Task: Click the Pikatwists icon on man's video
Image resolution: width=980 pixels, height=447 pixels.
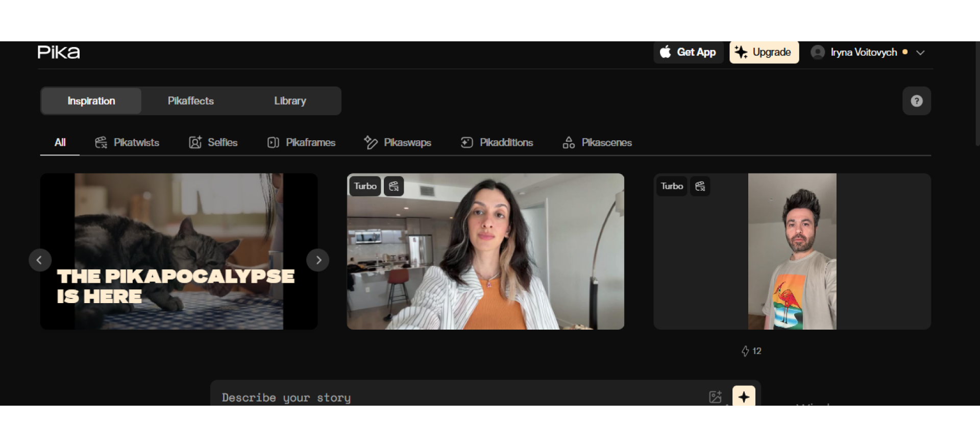Action: pos(700,186)
